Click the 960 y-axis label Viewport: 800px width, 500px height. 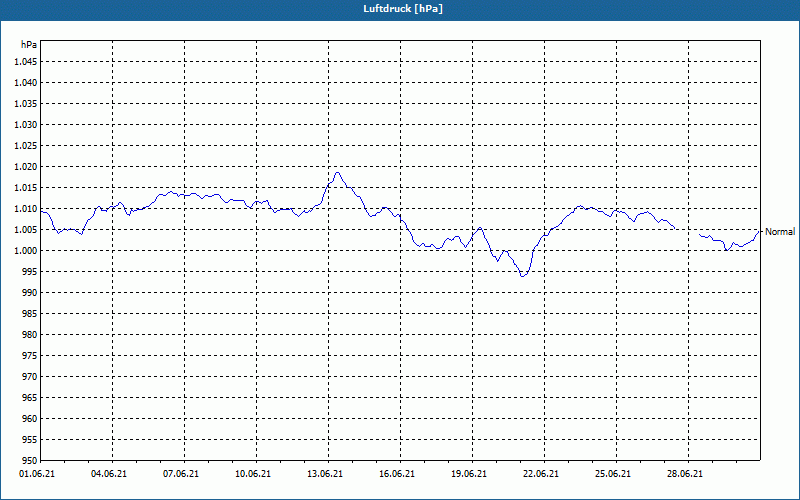pyautogui.click(x=30, y=418)
